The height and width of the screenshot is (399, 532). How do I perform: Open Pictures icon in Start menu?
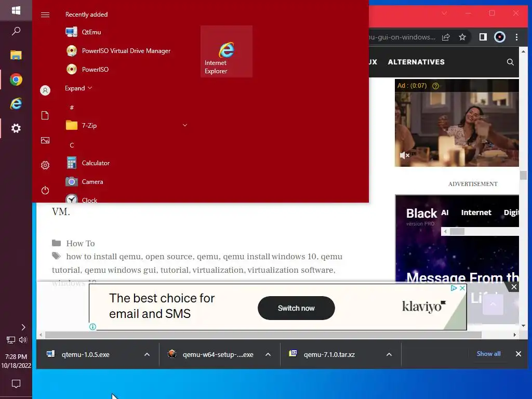point(45,140)
